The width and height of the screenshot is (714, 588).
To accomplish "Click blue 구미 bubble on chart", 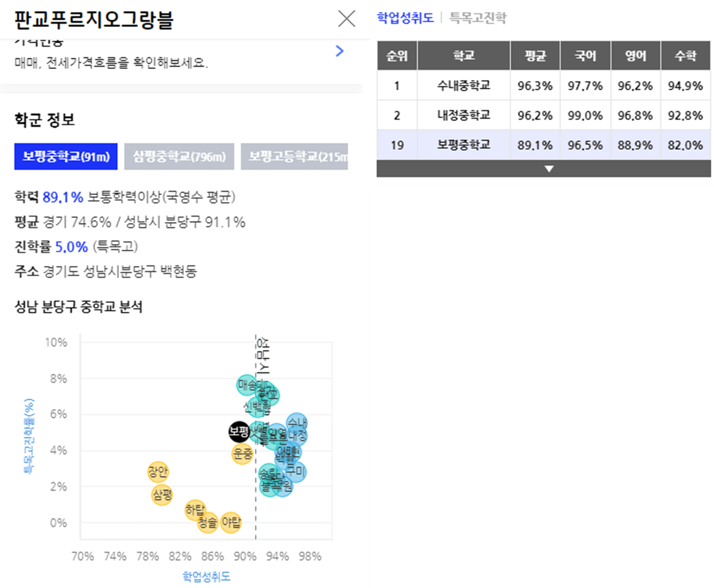I will click(x=295, y=471).
